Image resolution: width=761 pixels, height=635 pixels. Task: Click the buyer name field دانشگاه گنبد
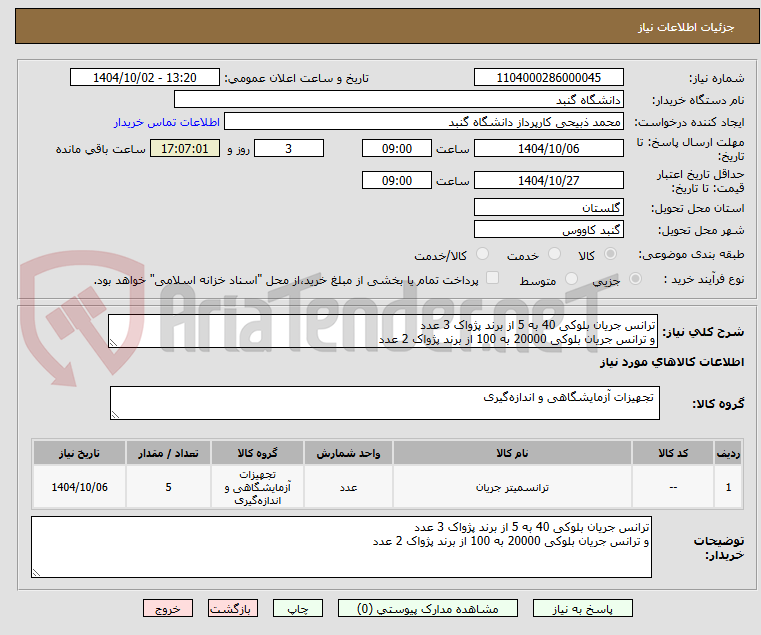[398, 100]
